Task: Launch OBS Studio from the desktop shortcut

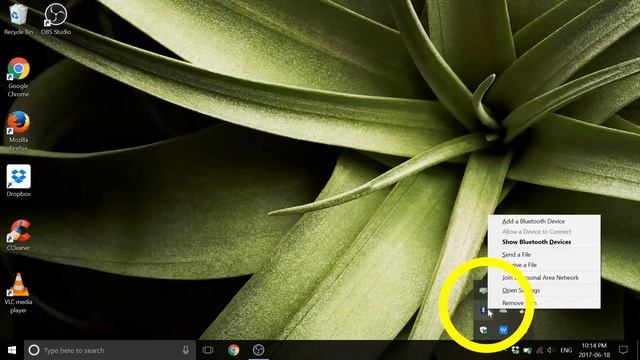Action: pyautogui.click(x=56, y=18)
